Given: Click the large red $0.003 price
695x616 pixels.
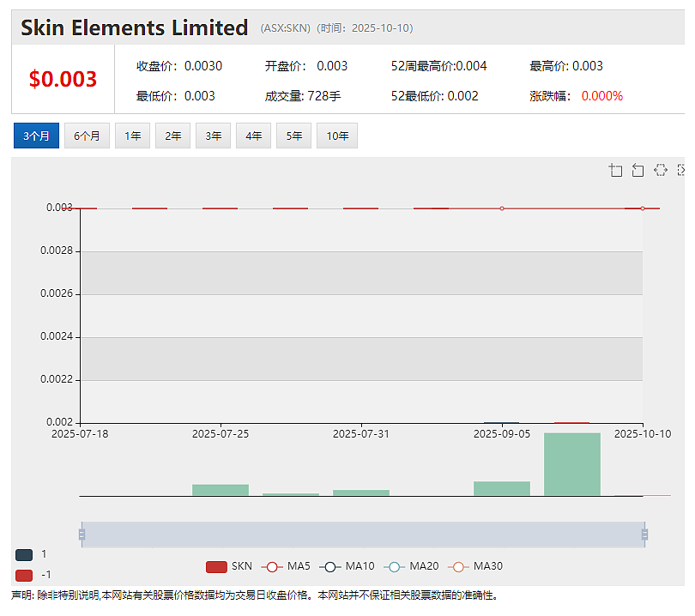Looking at the screenshot, I should (x=63, y=79).
